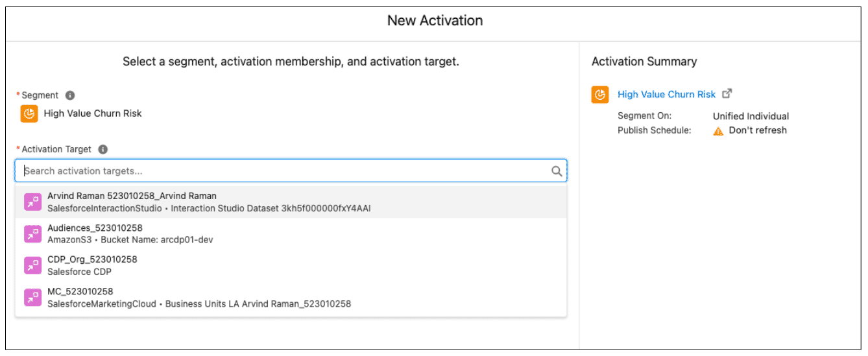Image resolution: width=868 pixels, height=356 pixels.
Task: Click the Activation Summary heading
Action: (x=644, y=62)
